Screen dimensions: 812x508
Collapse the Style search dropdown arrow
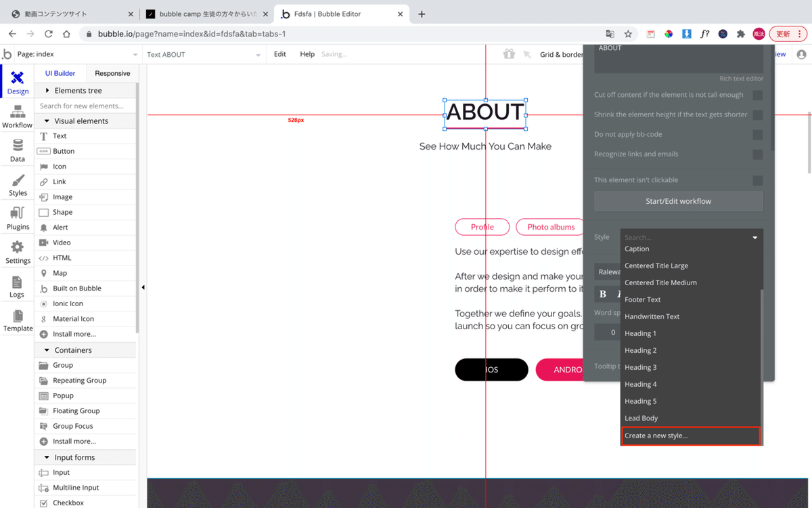(x=755, y=238)
